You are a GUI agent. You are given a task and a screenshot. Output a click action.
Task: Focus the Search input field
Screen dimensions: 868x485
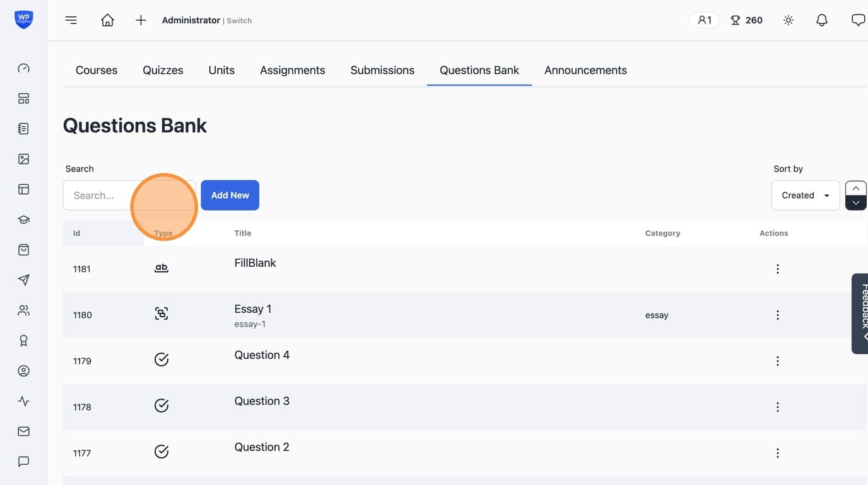click(x=129, y=195)
